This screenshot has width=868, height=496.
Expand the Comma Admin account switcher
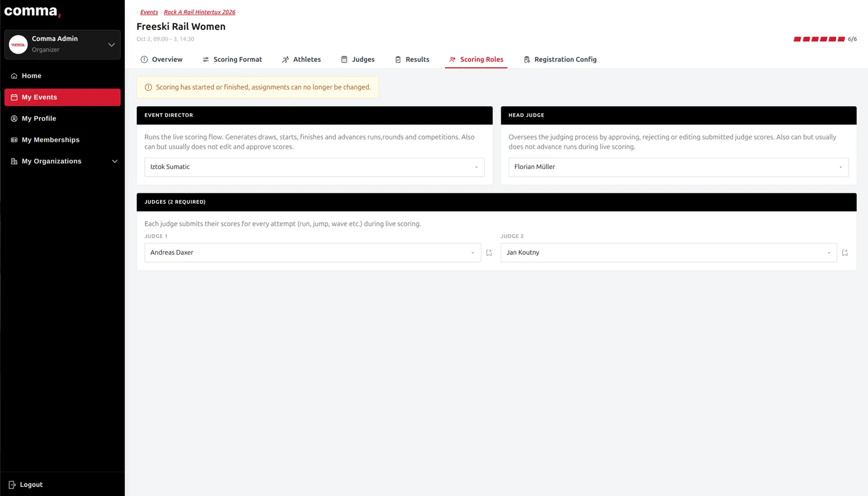click(111, 44)
